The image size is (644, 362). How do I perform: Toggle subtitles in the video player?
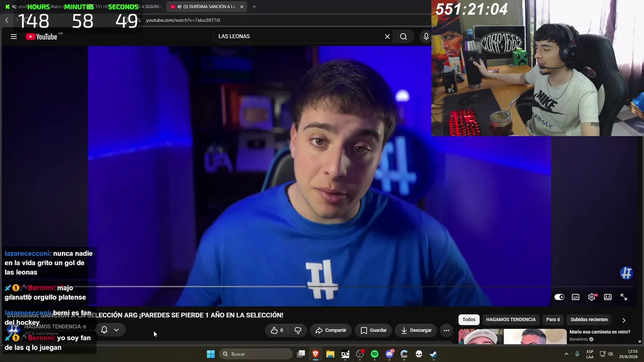click(x=576, y=297)
